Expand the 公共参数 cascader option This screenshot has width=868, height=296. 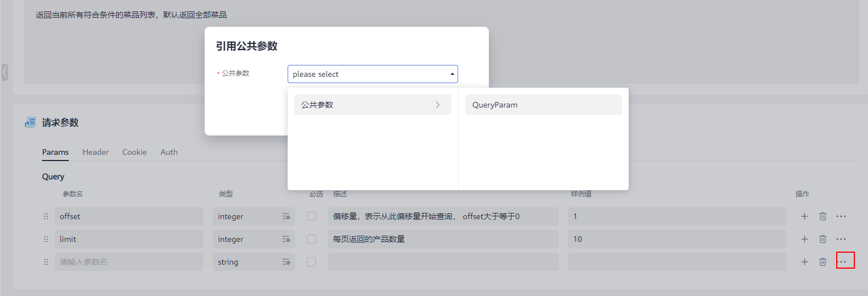372,105
